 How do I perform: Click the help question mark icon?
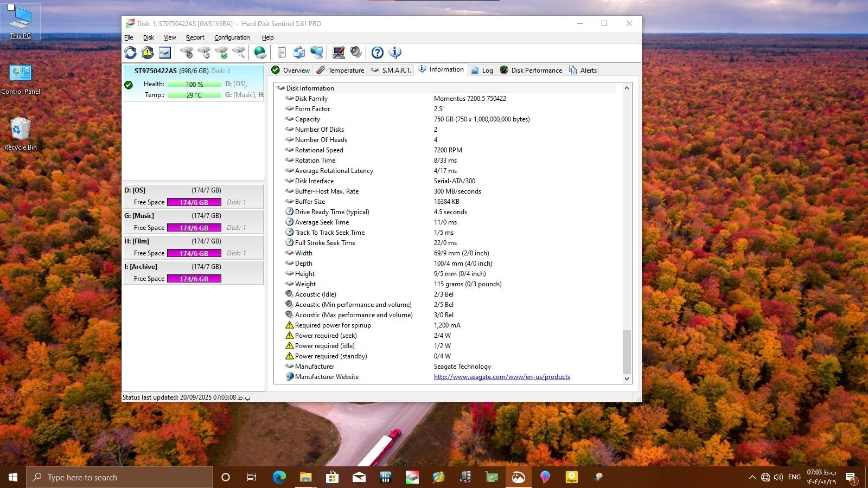(x=377, y=53)
